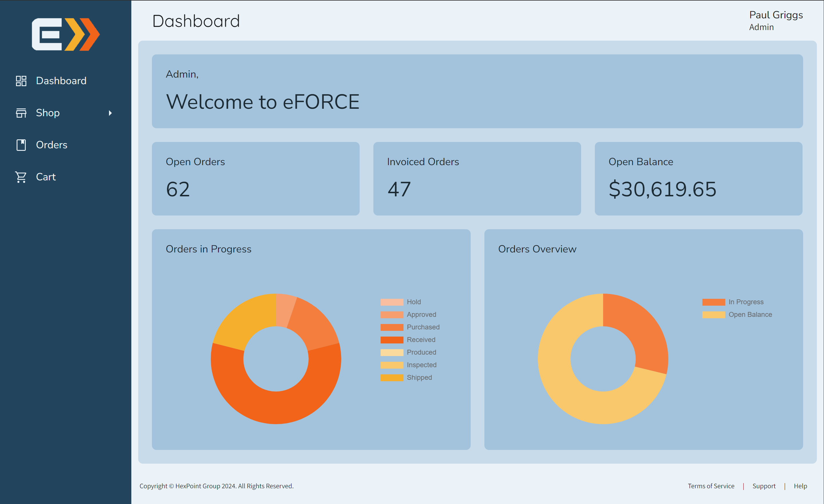This screenshot has height=504, width=824.
Task: Open the Orders menu item
Action: pyautogui.click(x=51, y=145)
